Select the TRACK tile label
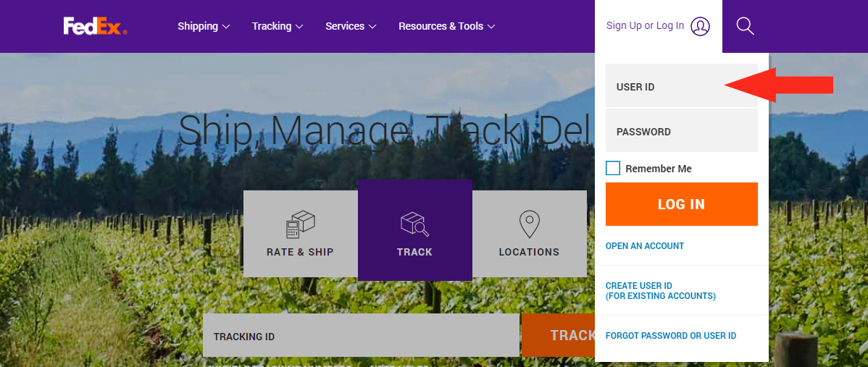Screen dimensions: 868x367 [x=414, y=252]
